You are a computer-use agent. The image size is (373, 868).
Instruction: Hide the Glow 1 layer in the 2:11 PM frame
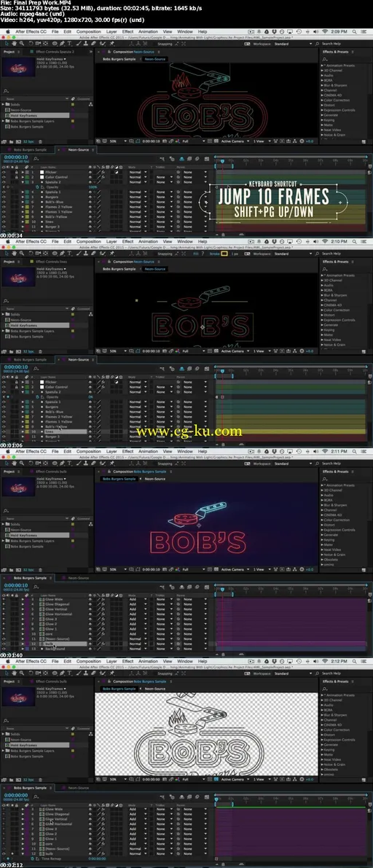4,629
